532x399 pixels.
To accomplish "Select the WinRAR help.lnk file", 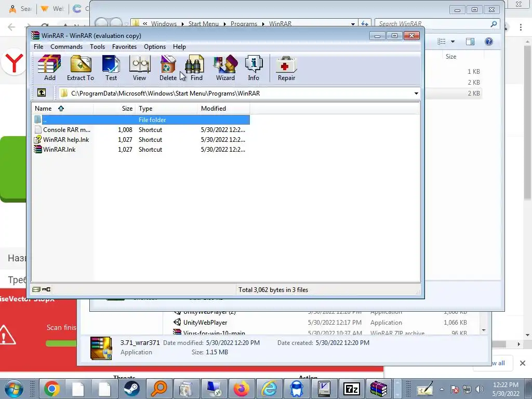I will (141, 139).
